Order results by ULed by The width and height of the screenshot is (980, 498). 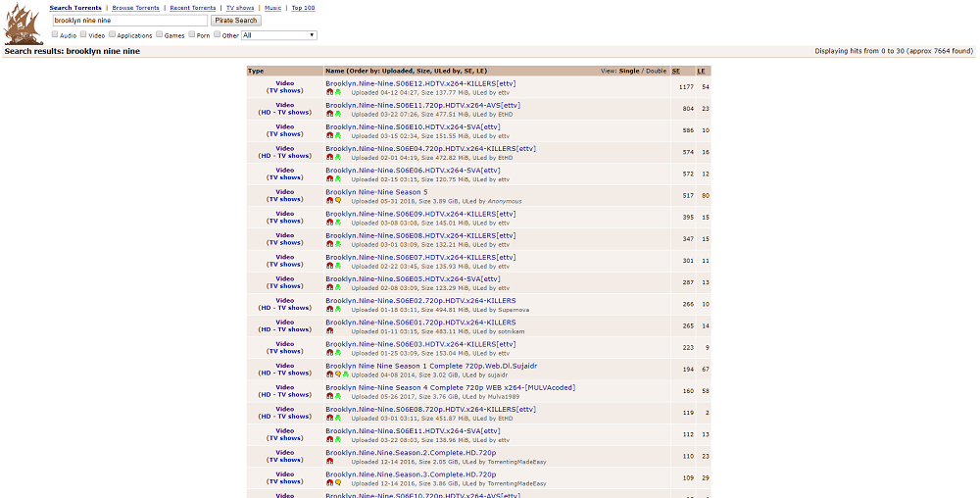(x=445, y=72)
